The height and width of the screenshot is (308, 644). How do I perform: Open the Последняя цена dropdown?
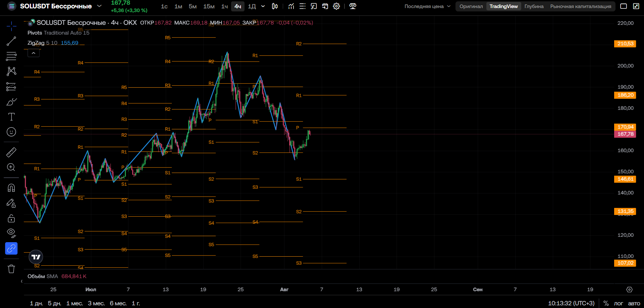click(x=427, y=6)
